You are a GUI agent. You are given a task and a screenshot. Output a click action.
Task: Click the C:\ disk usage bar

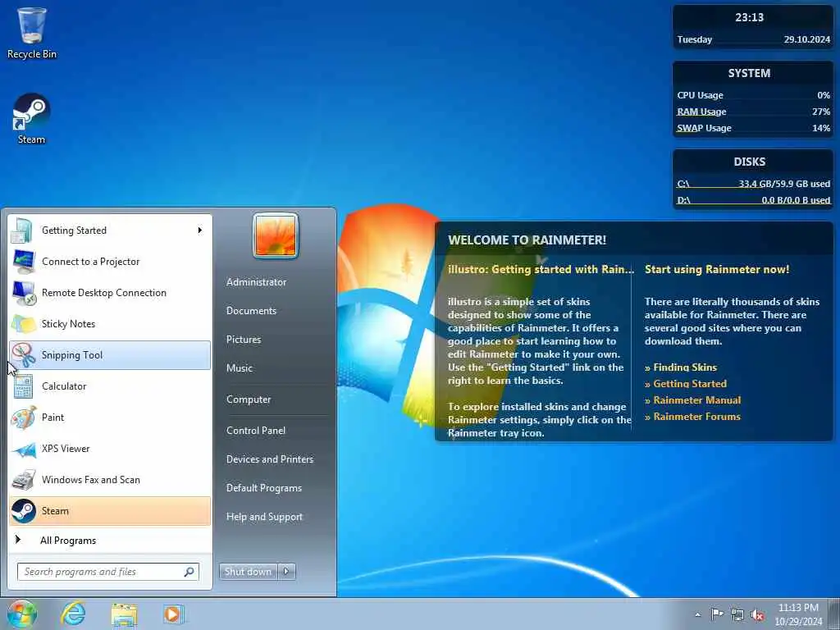coord(753,189)
